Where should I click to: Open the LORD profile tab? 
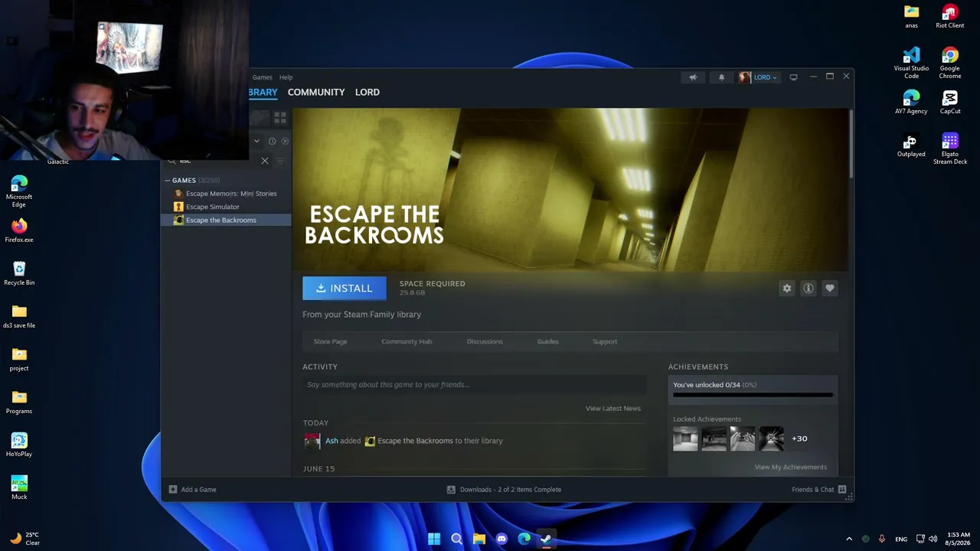point(367,92)
